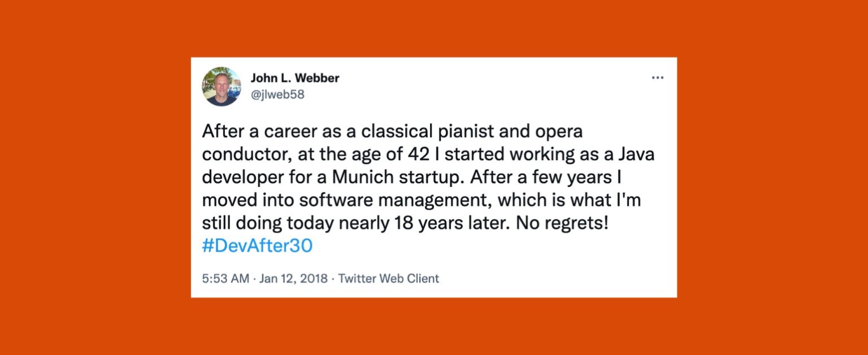Select the #DevAfter30 hashtag link
This screenshot has height=355, width=868.
257,245
